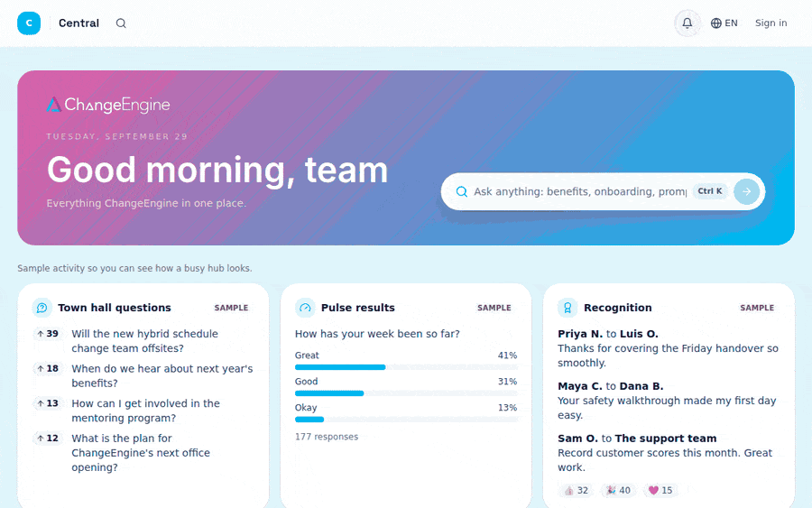Click the 'Tuesday, September 29' date text
The height and width of the screenshot is (508, 812).
coord(117,136)
